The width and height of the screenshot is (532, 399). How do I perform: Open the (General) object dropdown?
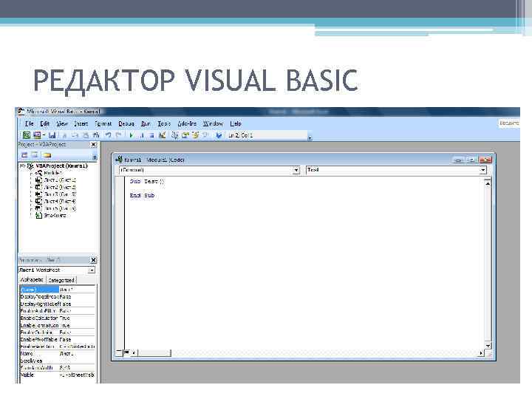tap(296, 170)
